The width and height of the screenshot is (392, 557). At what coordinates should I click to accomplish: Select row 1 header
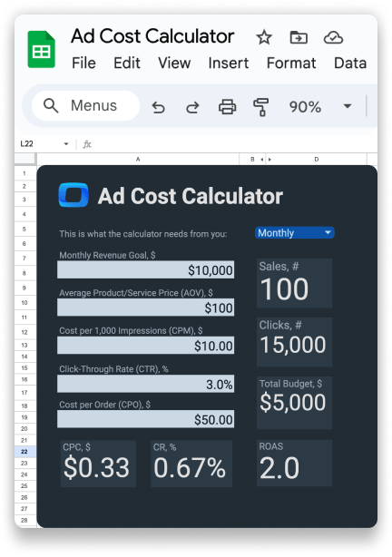coord(24,173)
